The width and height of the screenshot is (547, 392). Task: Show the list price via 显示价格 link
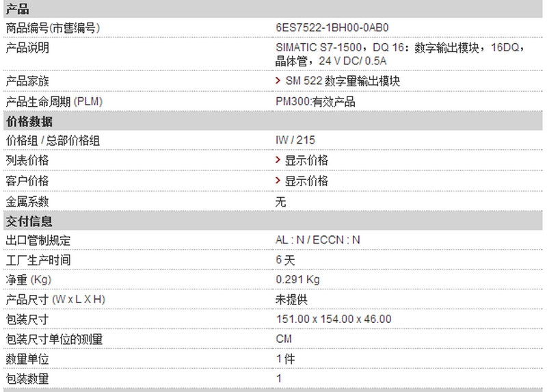click(x=306, y=161)
